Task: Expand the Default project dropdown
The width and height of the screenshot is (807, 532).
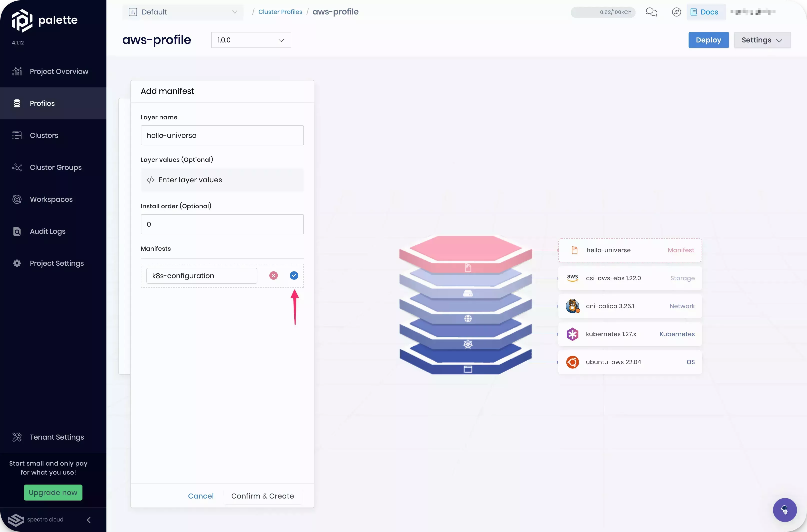Action: [183, 12]
